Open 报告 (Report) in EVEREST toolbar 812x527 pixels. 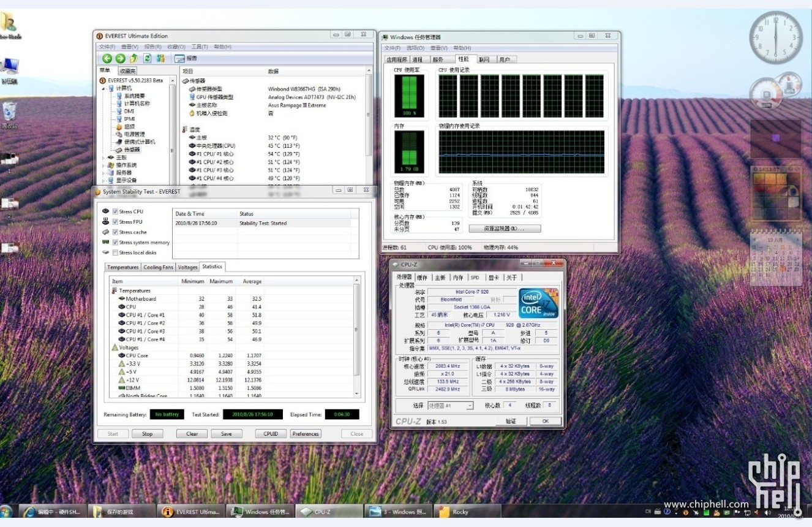[x=186, y=58]
